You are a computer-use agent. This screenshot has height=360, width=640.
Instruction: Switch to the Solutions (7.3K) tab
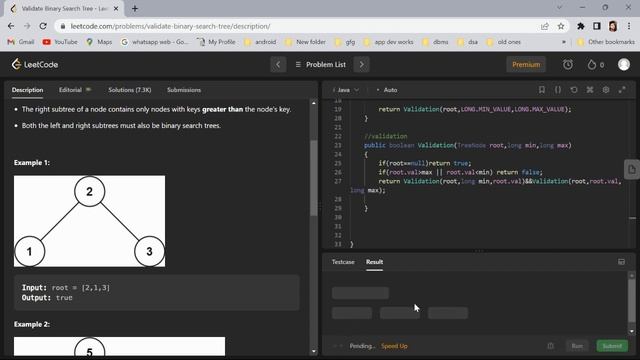click(x=130, y=90)
